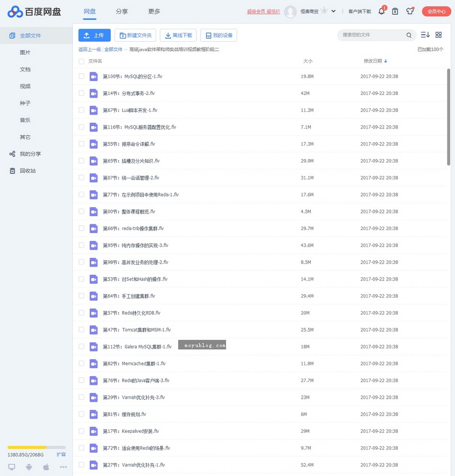The image size is (455, 476).
Task: Click the 新建文件夹 button
Action: pos(135,35)
